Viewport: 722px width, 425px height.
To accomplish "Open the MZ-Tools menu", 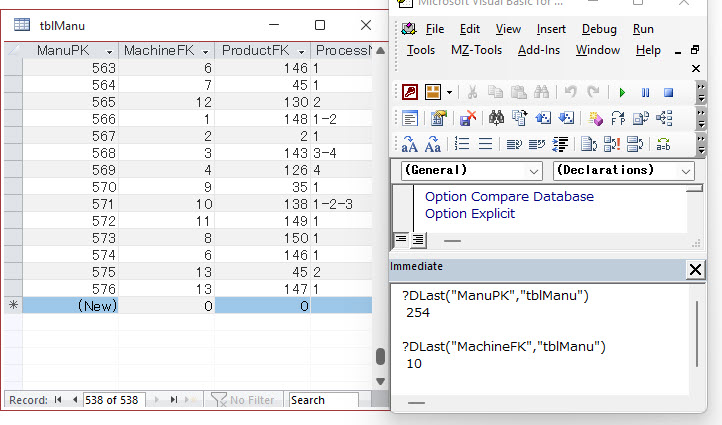I will [477, 50].
